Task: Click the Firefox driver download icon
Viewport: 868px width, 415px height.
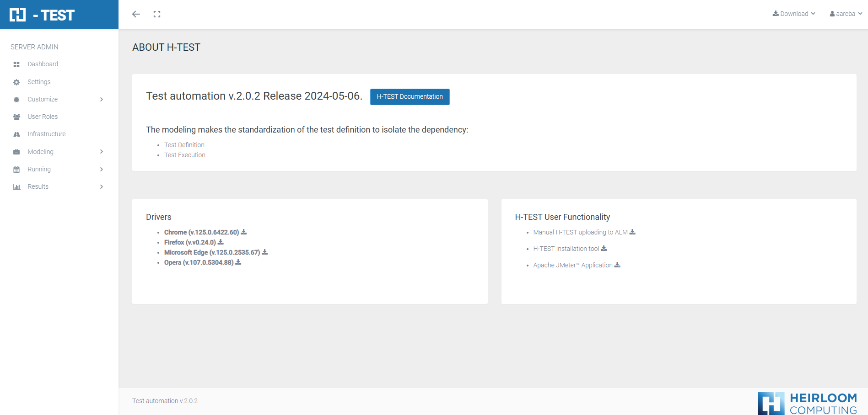Action: 221,242
